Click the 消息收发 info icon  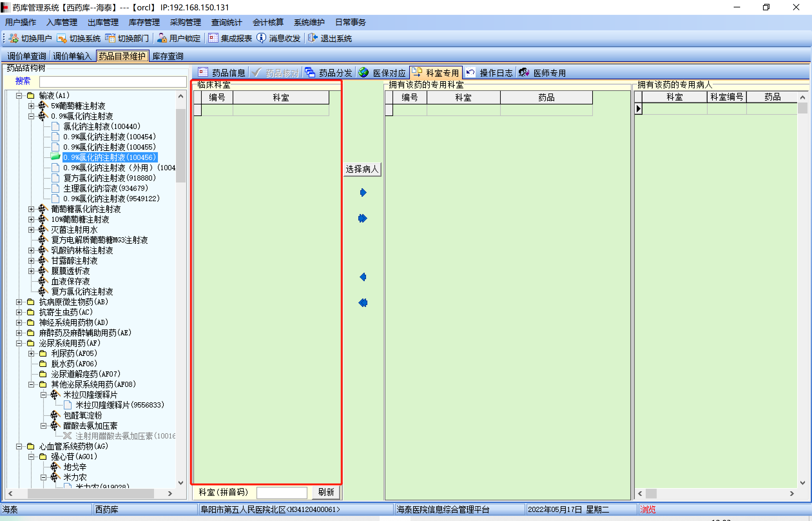(x=261, y=38)
